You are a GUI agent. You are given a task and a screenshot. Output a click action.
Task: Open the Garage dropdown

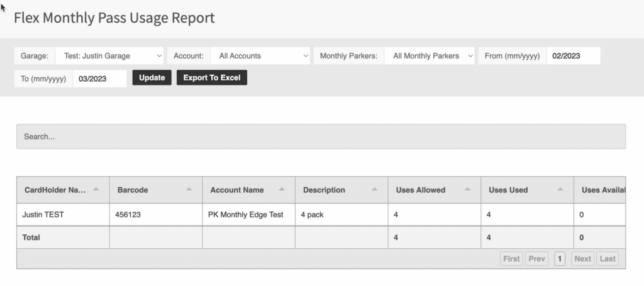tap(109, 56)
